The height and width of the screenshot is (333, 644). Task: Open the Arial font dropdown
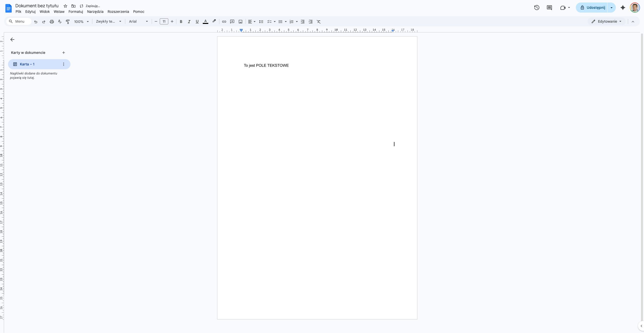coord(138,22)
